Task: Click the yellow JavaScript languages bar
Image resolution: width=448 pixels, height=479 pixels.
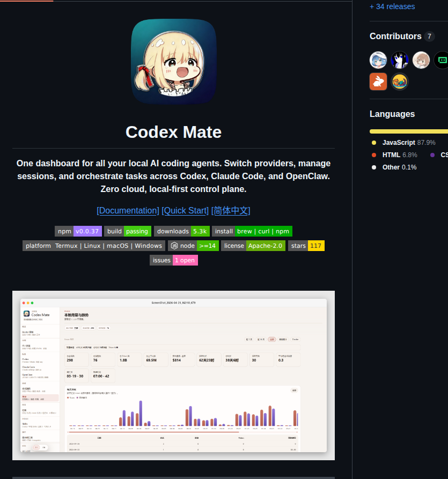Action: click(409, 131)
